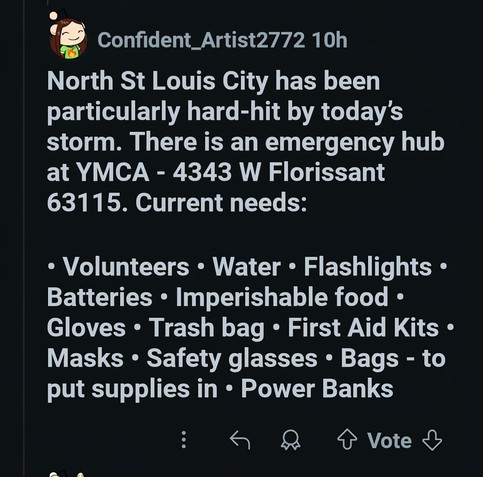This screenshot has width=483, height=477.
Task: Click the Flashlights bullet item
Action: point(368,267)
